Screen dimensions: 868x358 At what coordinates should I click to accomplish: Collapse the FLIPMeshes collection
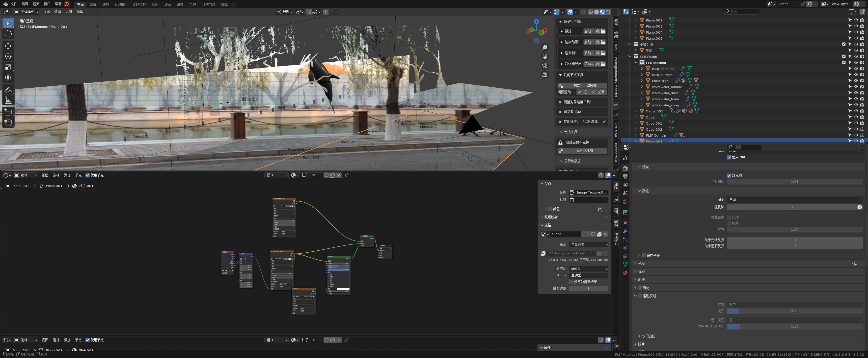tap(636, 62)
